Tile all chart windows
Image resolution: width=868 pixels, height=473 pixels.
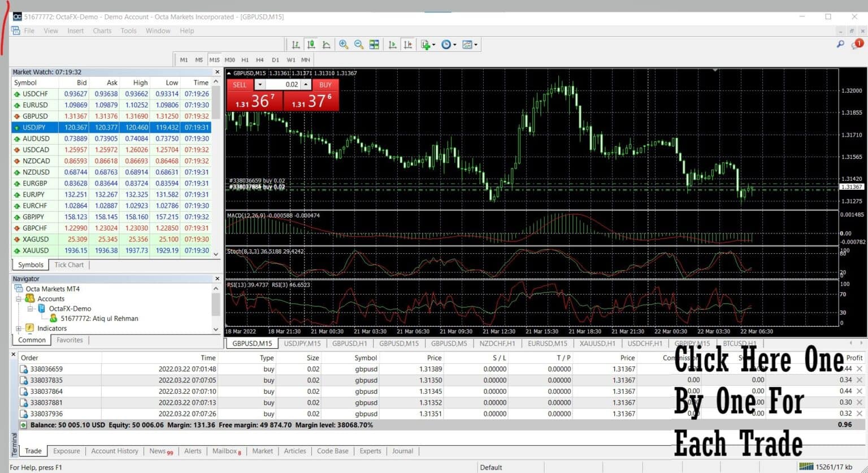pos(374,44)
